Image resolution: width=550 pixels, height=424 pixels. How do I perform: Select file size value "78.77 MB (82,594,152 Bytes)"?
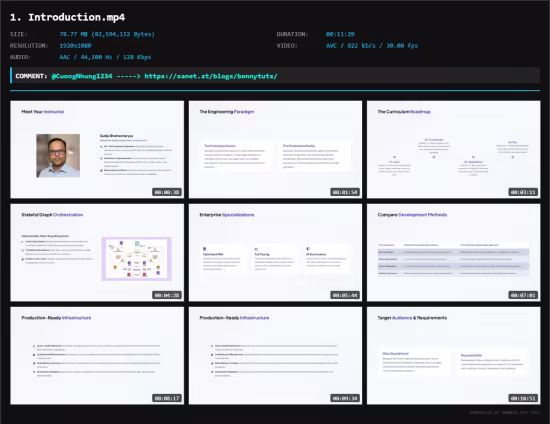[x=107, y=34]
